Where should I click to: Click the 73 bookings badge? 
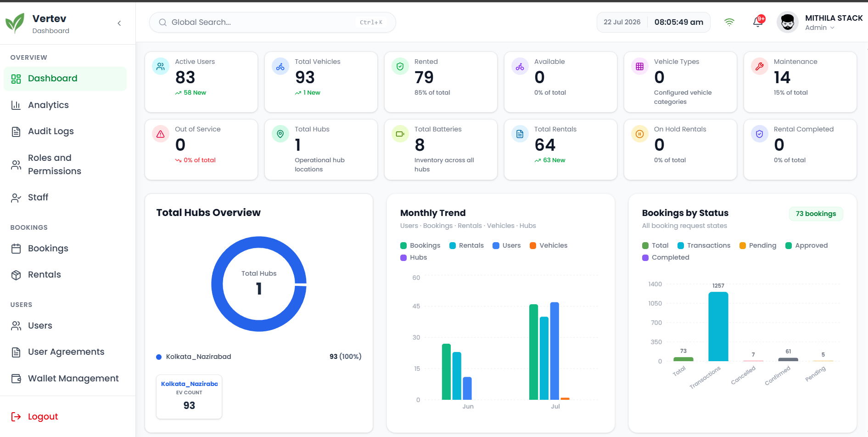tap(816, 214)
